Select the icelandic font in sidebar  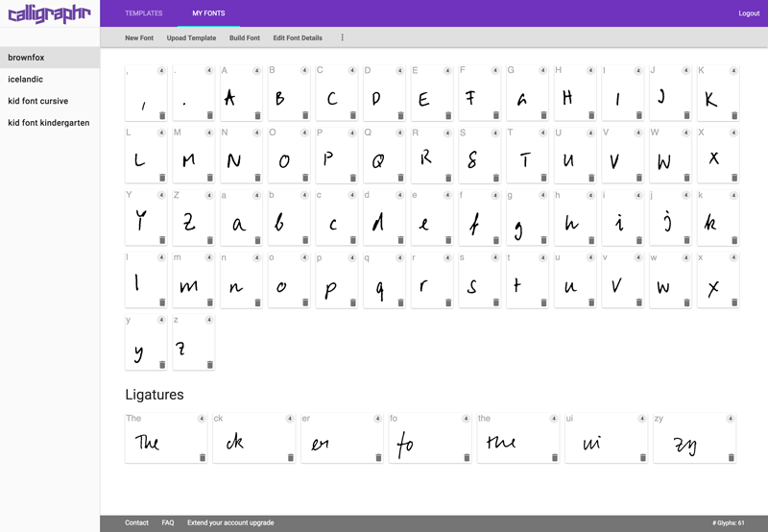tap(26, 80)
